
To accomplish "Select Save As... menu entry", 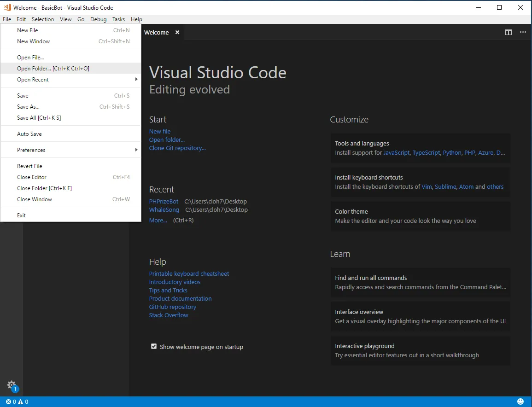I will click(x=28, y=106).
